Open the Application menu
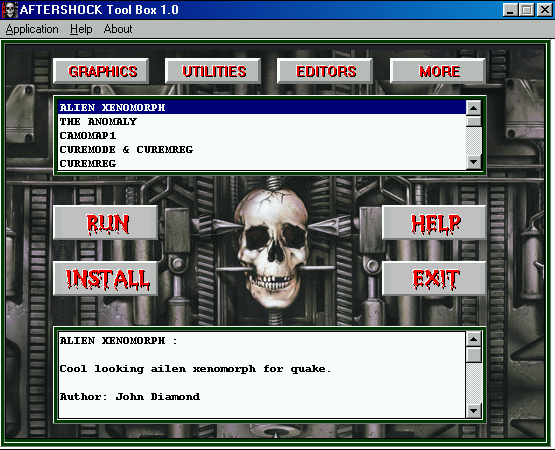 click(x=32, y=29)
